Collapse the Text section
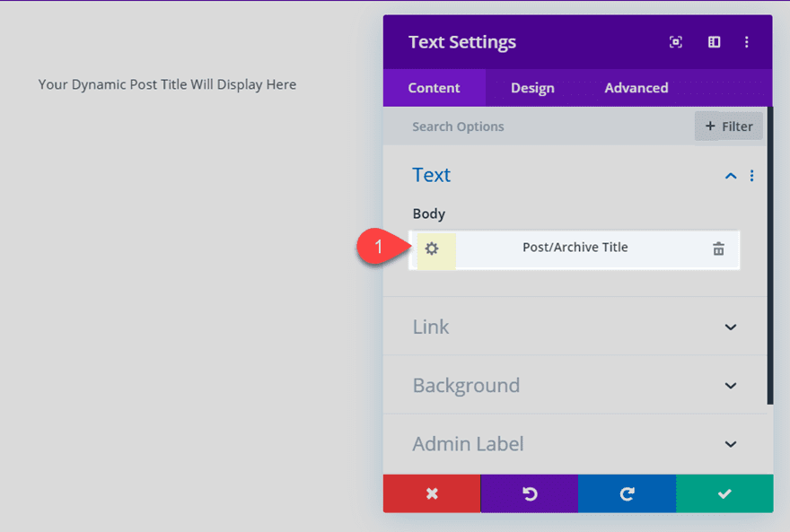This screenshot has width=790, height=532. click(x=730, y=176)
